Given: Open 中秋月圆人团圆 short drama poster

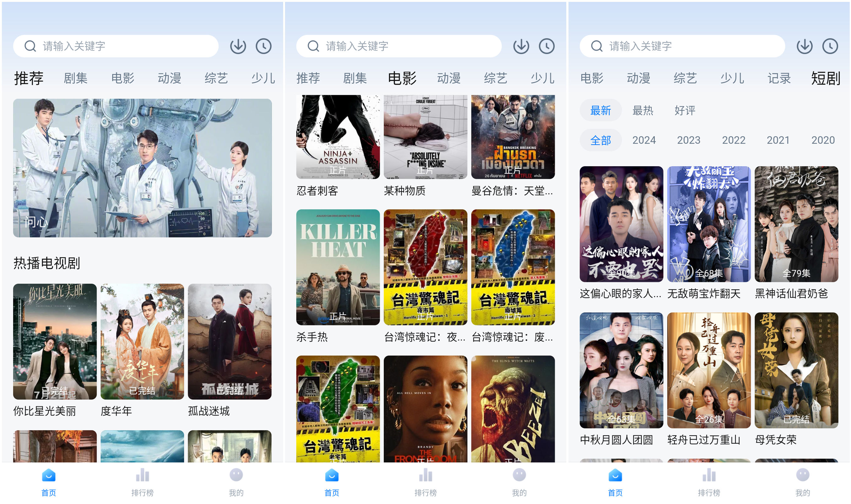Looking at the screenshot, I should [622, 370].
